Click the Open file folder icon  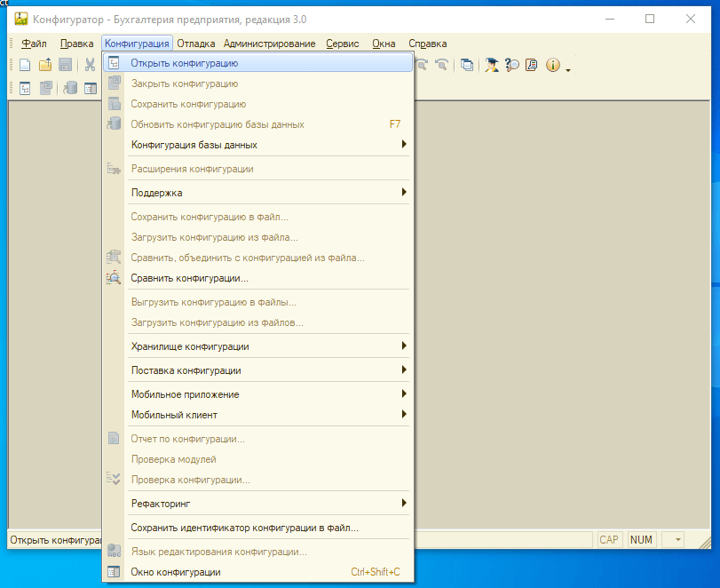pos(44,65)
